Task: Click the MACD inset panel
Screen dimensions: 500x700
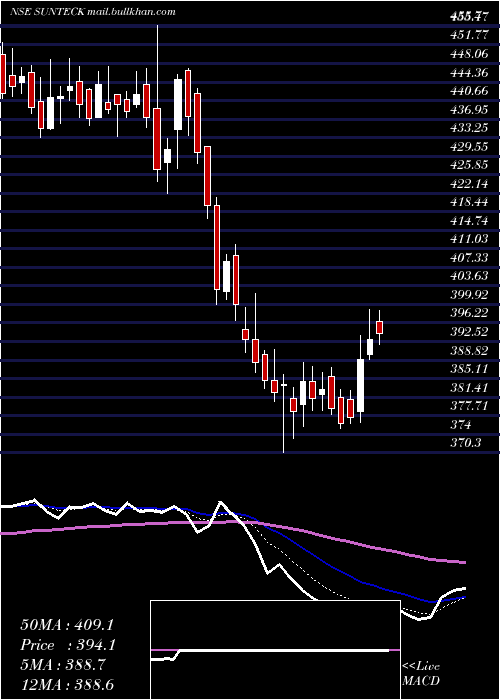Action: (x=275, y=650)
